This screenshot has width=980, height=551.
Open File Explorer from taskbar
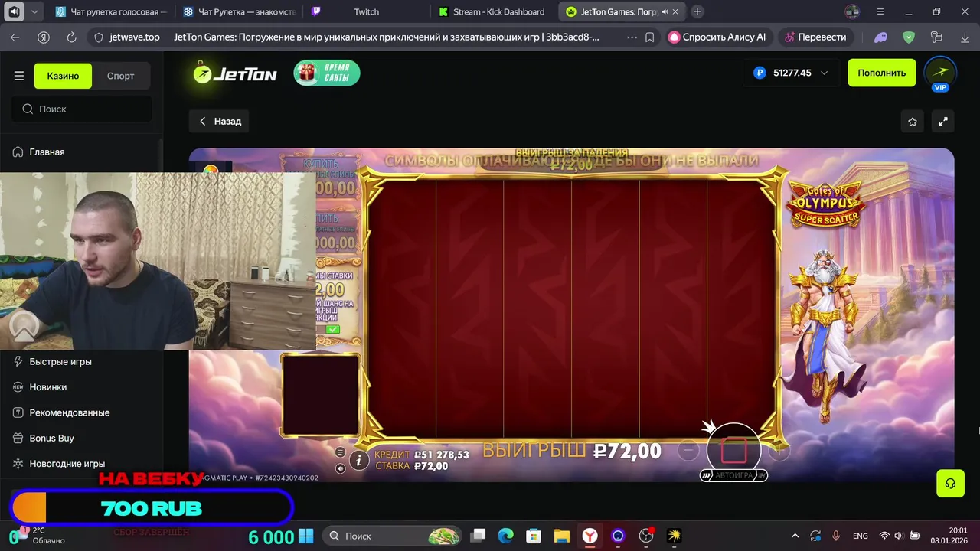[562, 536]
